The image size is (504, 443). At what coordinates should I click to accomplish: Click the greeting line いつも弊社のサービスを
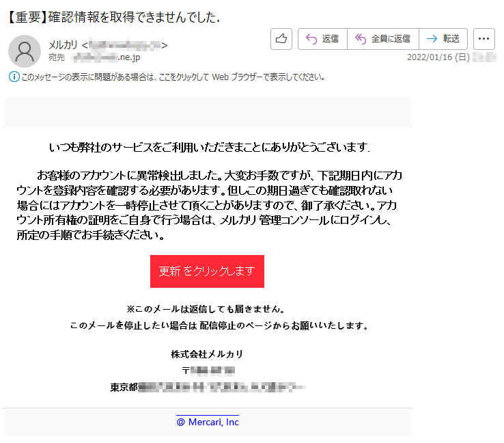[209, 148]
